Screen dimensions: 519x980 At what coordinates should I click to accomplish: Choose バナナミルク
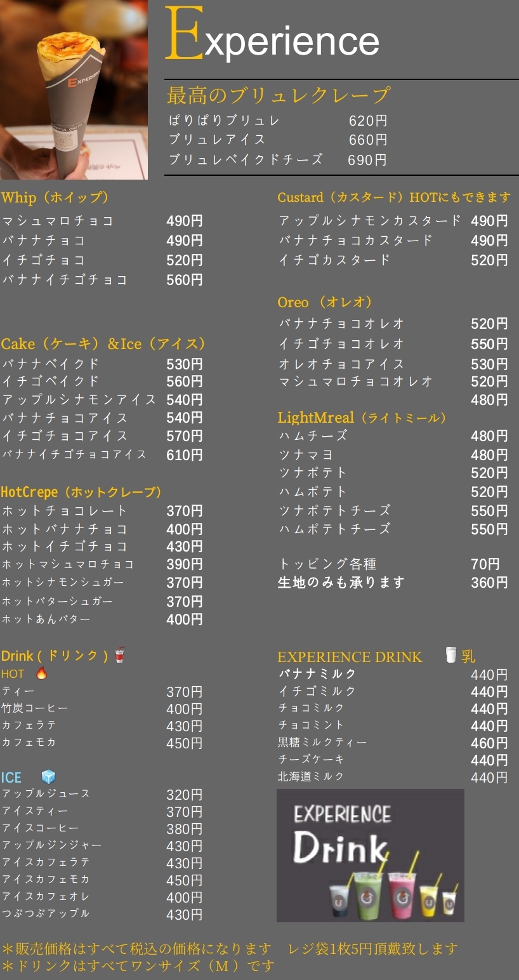click(318, 673)
